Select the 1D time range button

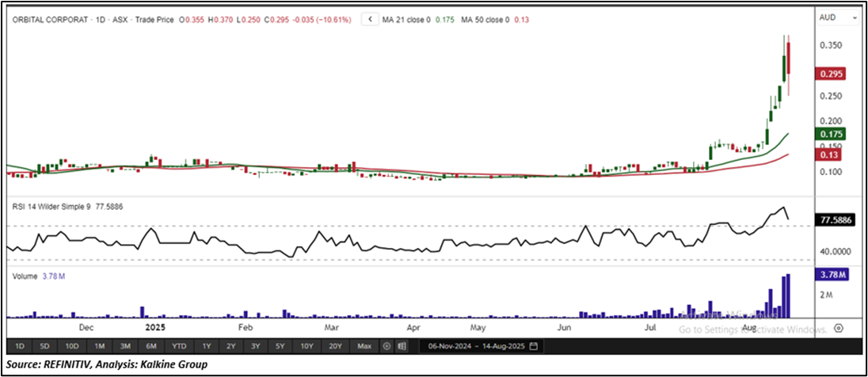pos(19,347)
